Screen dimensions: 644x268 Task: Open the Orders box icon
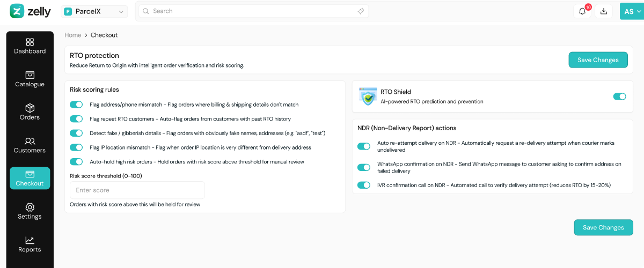pyautogui.click(x=30, y=108)
